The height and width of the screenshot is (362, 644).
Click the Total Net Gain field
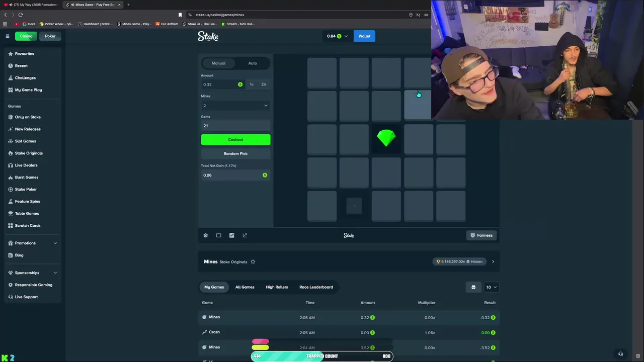[235, 175]
